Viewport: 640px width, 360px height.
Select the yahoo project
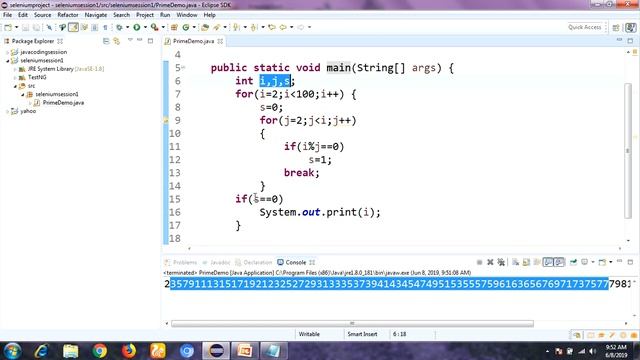28,111
